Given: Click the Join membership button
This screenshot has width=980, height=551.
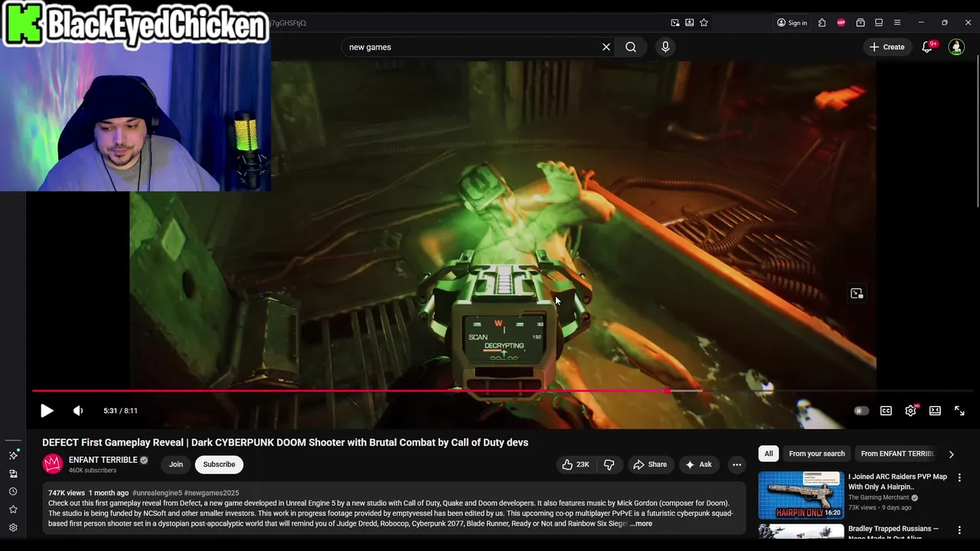Looking at the screenshot, I should [176, 465].
